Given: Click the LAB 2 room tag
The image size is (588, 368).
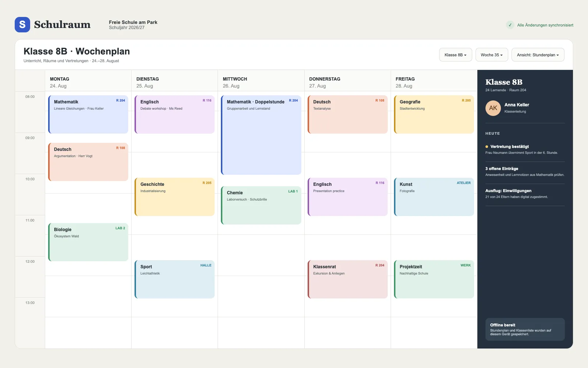Looking at the screenshot, I should (120, 228).
